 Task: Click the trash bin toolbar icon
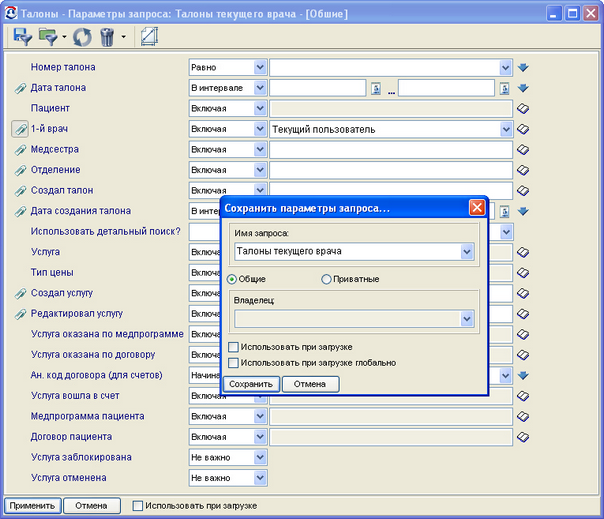107,37
